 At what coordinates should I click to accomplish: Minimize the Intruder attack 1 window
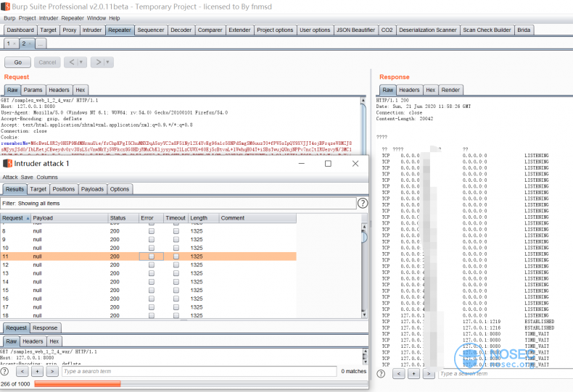302,164
